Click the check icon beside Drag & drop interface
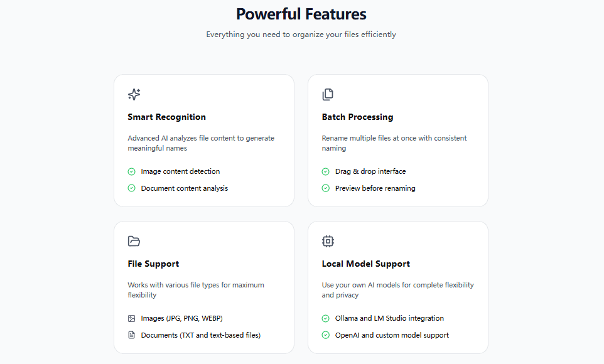 coord(326,171)
